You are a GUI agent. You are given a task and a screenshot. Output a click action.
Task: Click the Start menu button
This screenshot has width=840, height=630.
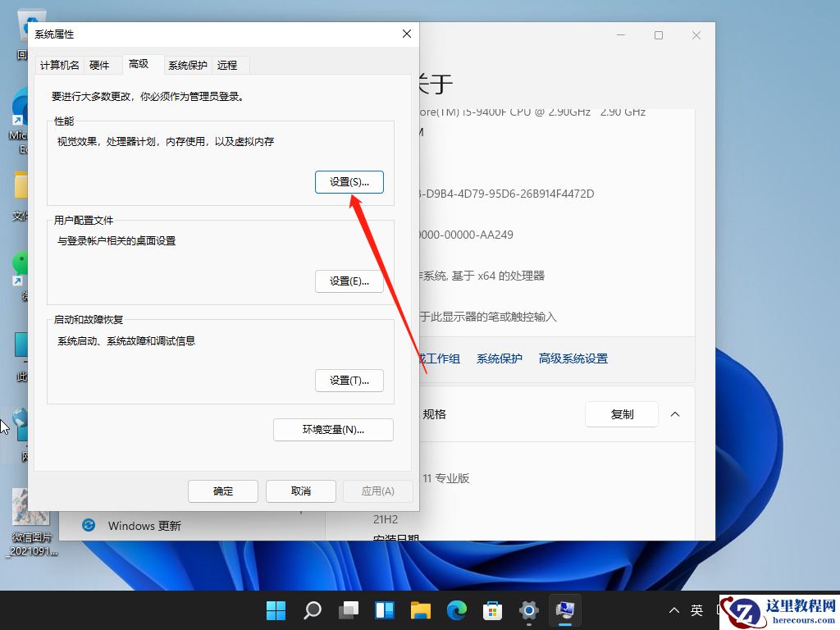pyautogui.click(x=276, y=610)
